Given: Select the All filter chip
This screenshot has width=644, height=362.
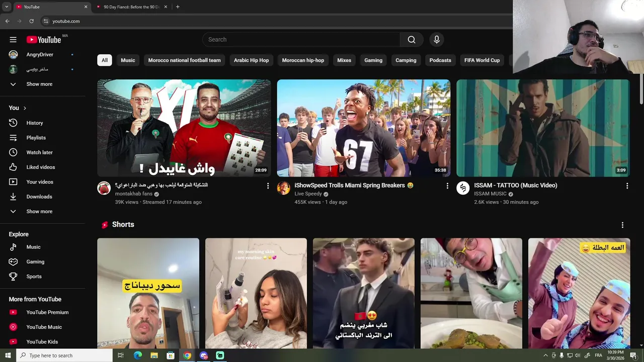Looking at the screenshot, I should click(x=104, y=60).
